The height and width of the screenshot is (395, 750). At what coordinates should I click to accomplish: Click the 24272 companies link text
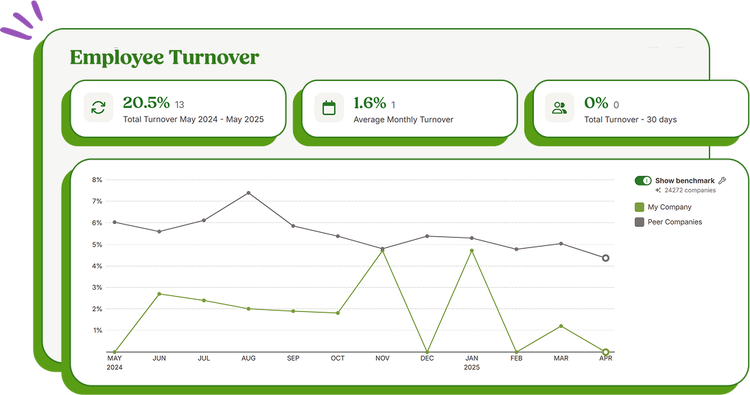(x=690, y=190)
